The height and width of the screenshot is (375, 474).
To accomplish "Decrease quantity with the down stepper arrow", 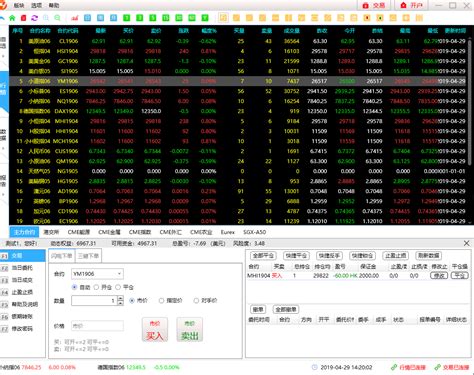I will pos(121,303).
